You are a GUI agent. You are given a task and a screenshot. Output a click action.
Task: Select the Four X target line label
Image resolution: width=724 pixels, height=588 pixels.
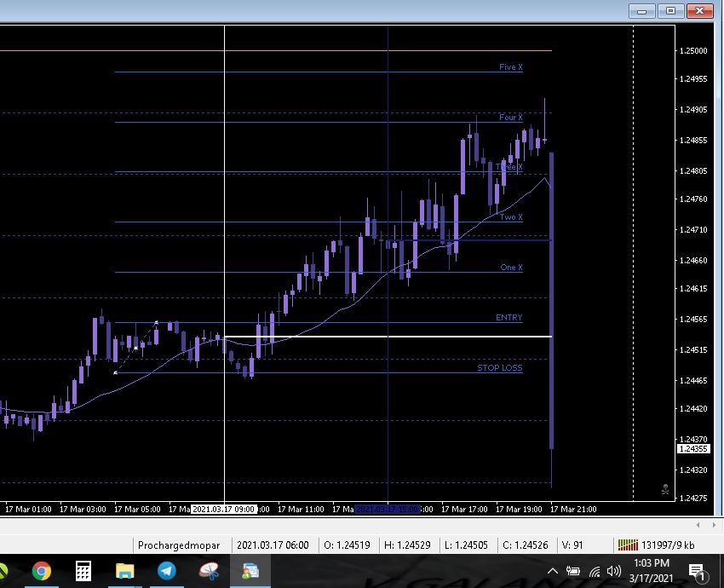(x=511, y=118)
